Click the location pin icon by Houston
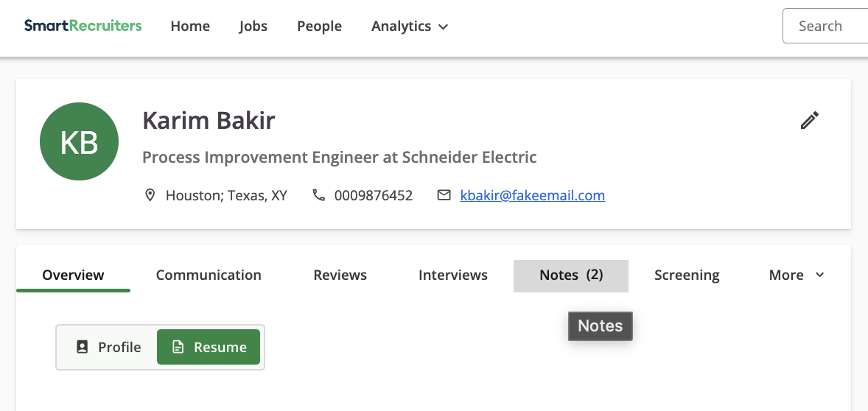The width and height of the screenshot is (868, 411). pos(150,195)
